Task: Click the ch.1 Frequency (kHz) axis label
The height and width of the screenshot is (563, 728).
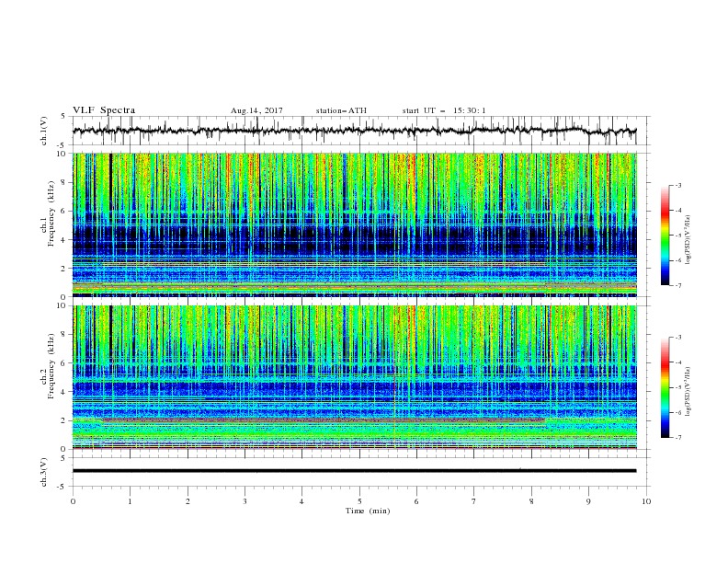Action: point(48,214)
